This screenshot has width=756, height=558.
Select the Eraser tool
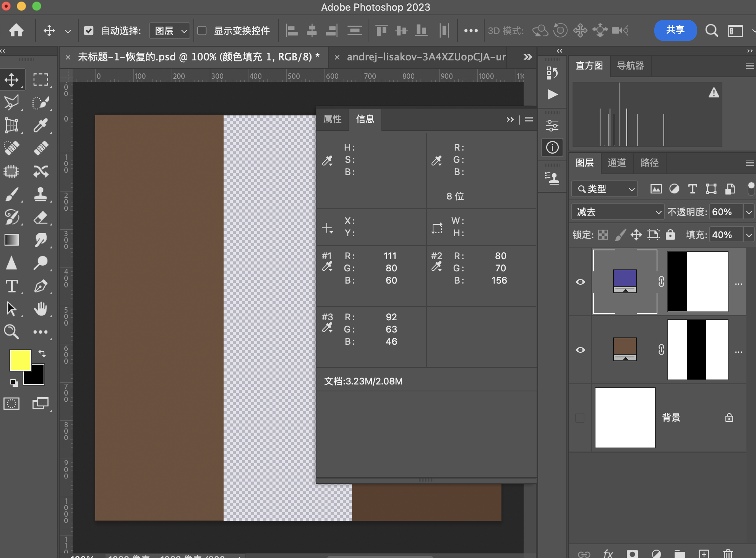(x=41, y=217)
